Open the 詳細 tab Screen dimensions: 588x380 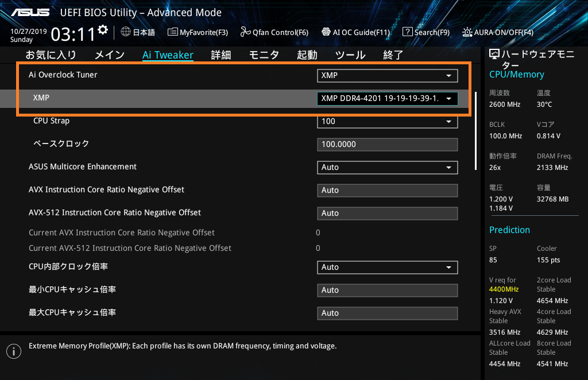click(x=221, y=55)
